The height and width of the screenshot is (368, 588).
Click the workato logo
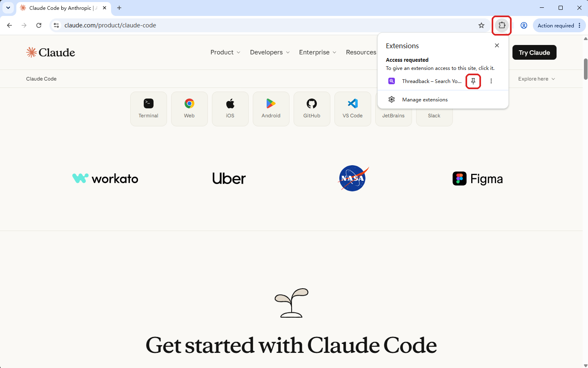point(105,179)
